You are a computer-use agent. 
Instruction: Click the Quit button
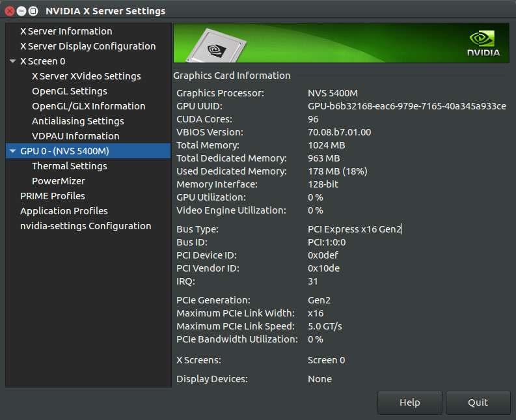coord(478,402)
